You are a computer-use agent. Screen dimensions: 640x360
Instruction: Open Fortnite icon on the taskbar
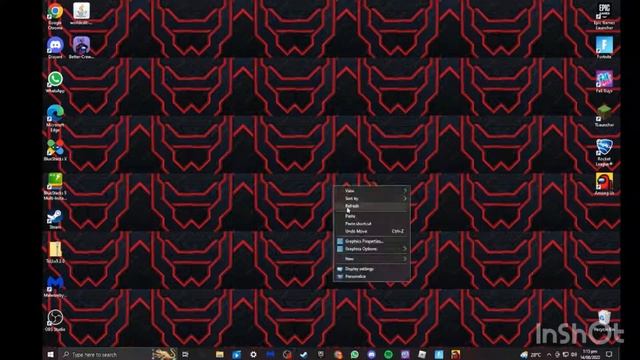(439, 354)
